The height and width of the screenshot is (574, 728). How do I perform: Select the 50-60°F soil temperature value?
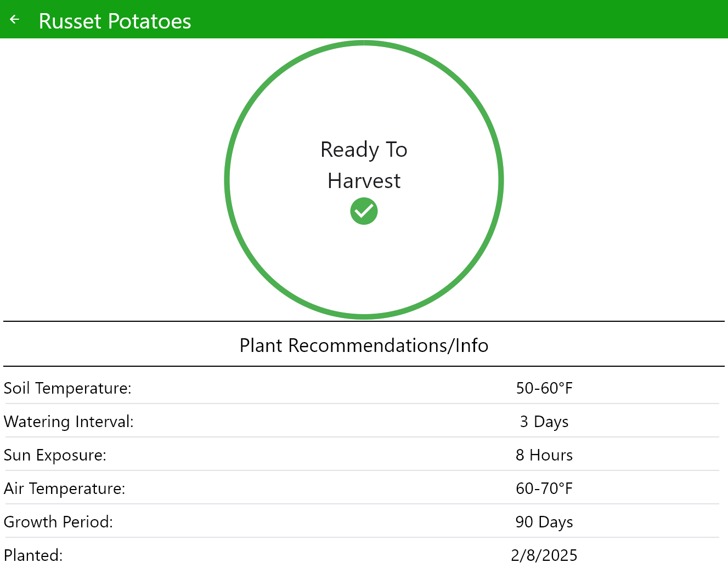point(544,388)
